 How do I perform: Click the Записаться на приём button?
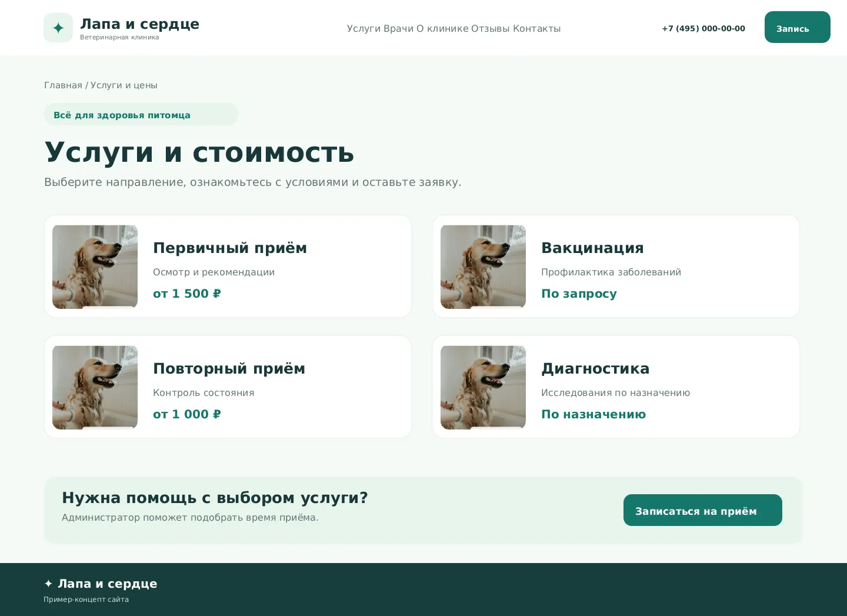tap(703, 510)
